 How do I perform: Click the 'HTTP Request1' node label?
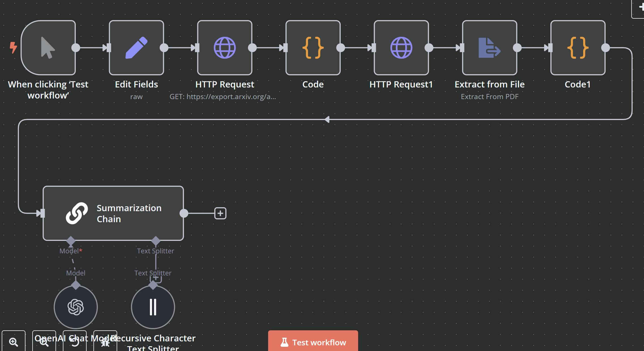click(x=401, y=84)
